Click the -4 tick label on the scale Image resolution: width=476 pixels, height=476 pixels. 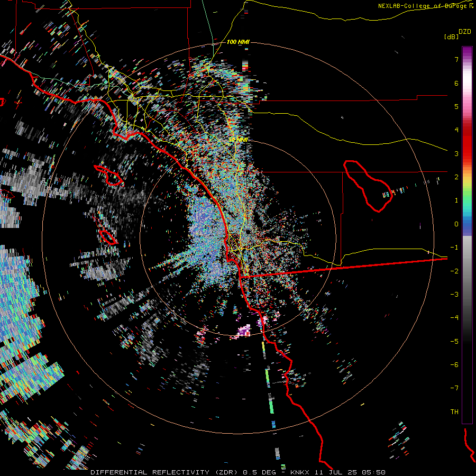pos(454,317)
